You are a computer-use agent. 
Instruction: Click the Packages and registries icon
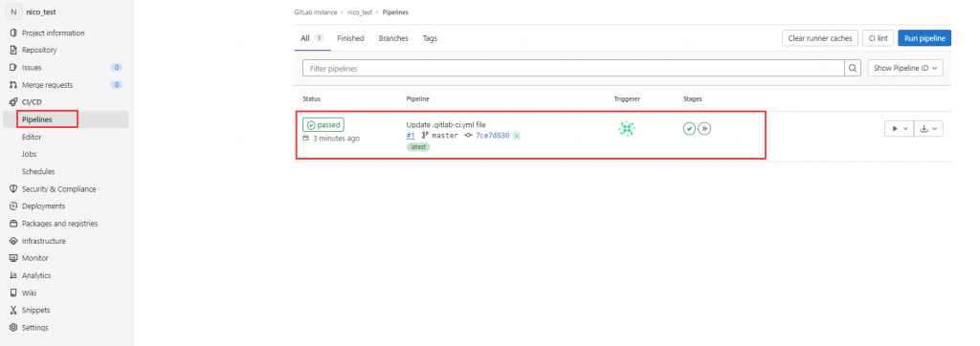pyautogui.click(x=13, y=224)
